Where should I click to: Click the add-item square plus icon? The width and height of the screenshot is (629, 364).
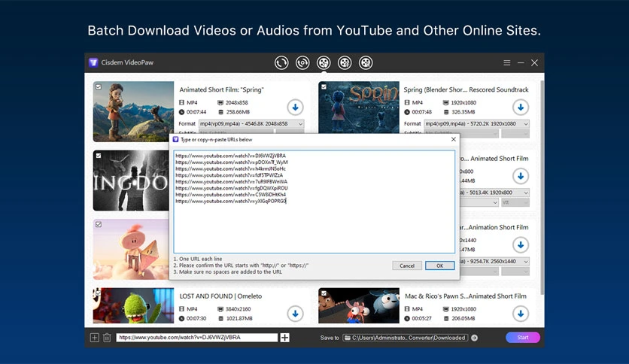click(94, 338)
